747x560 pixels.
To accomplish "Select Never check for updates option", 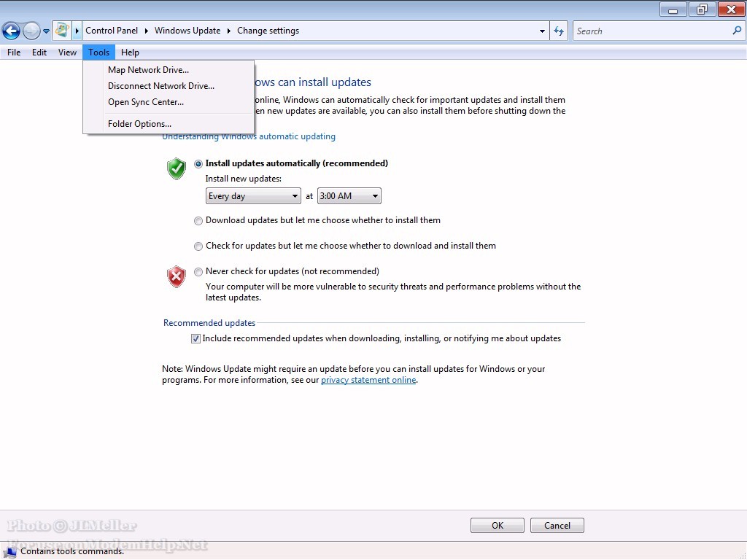I will coord(198,272).
